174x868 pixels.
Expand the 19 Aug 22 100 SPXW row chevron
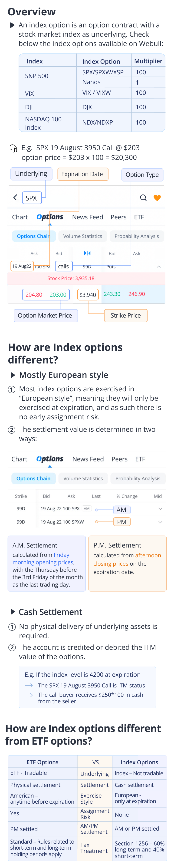[160, 522]
